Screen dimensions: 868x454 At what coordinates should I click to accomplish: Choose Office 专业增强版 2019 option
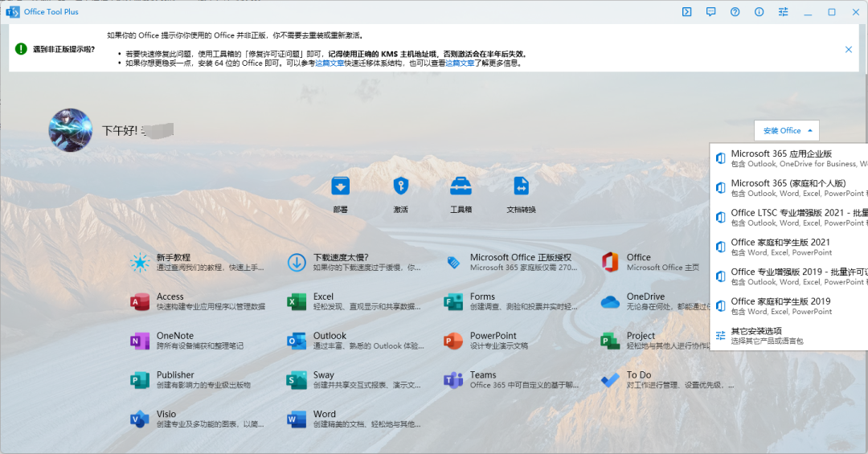(789, 276)
